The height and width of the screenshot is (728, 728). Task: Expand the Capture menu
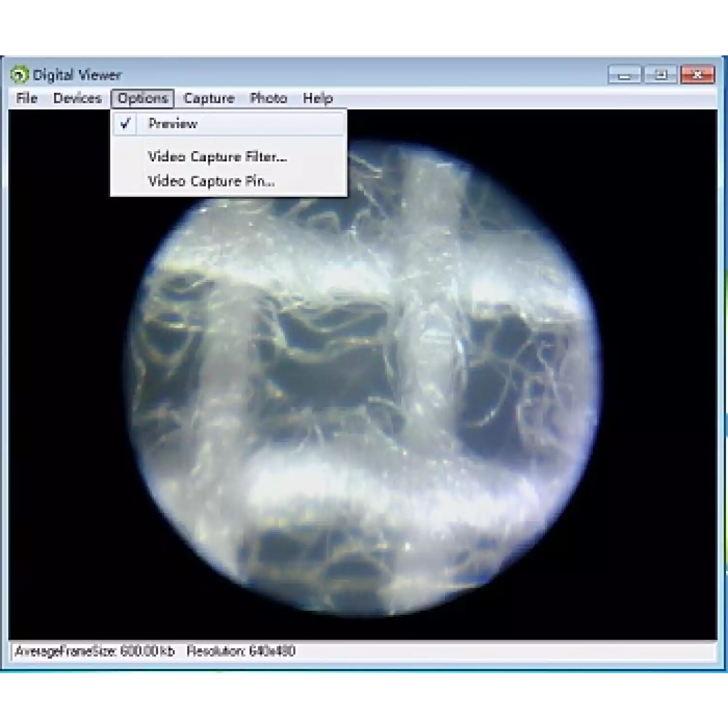tap(209, 99)
